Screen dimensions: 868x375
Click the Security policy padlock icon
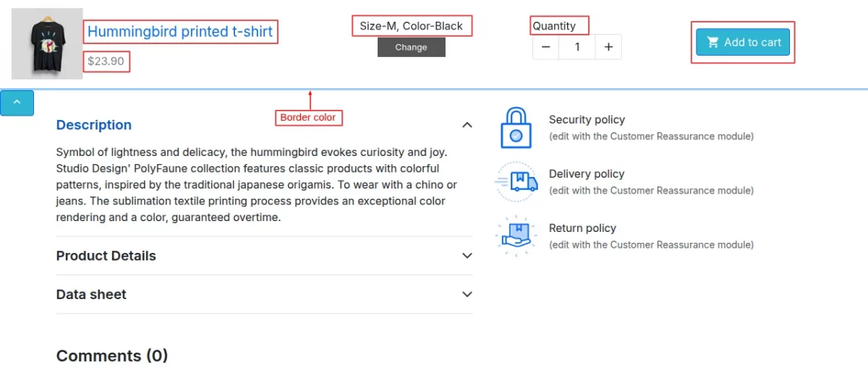pos(516,128)
